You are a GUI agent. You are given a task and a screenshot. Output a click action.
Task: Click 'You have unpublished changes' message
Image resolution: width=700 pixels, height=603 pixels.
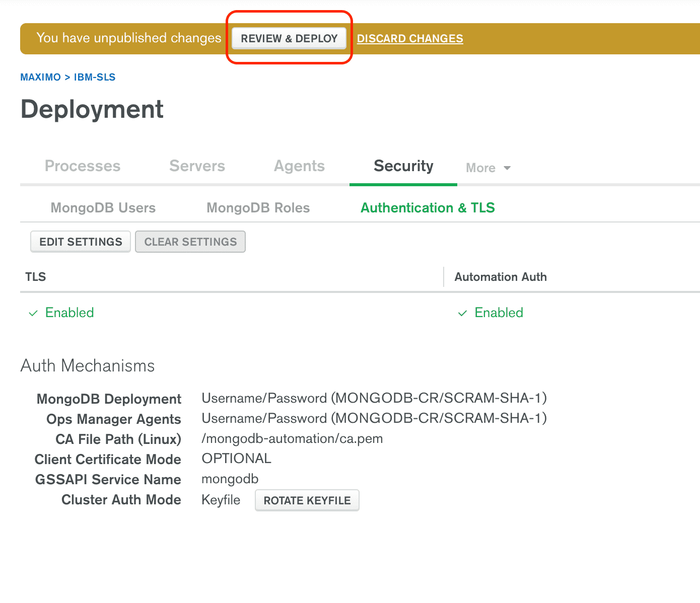[x=129, y=38]
